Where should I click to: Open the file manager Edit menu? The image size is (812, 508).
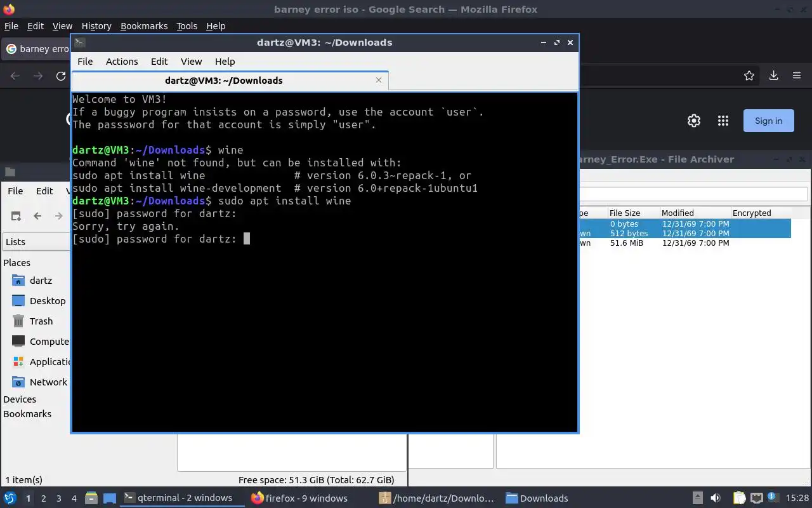[44, 190]
